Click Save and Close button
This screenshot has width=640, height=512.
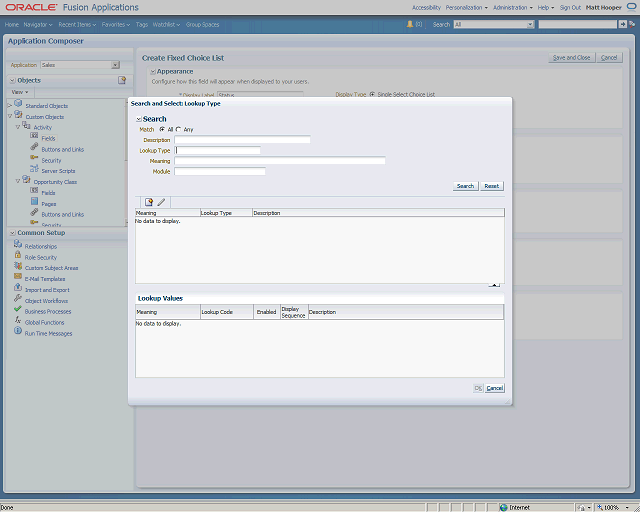point(571,58)
